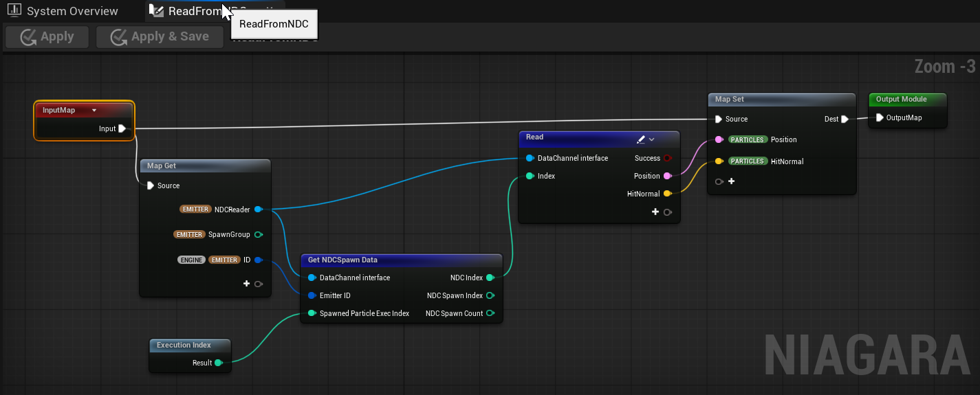Click the pencil edit icon on Read node

[641, 139]
